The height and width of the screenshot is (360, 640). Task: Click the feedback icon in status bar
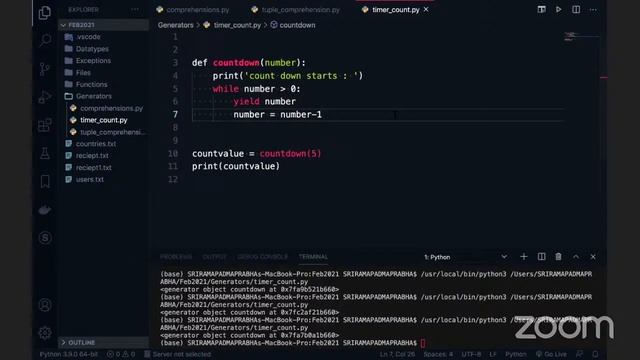[x=579, y=354]
